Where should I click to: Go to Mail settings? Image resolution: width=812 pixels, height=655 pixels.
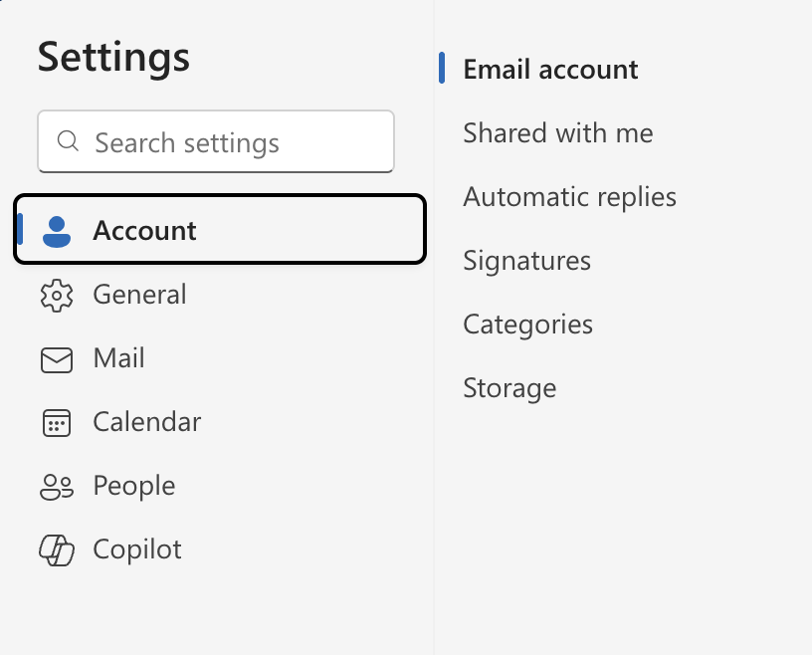point(118,358)
